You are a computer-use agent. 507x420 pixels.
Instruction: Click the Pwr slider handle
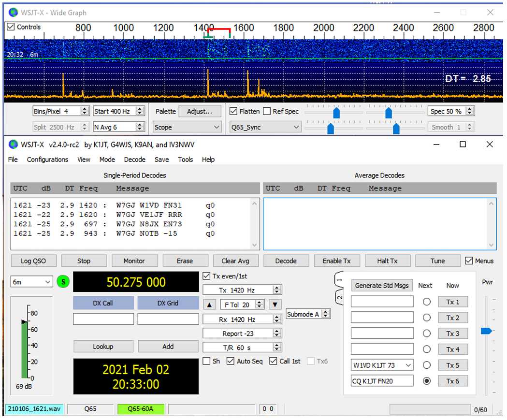tap(486, 331)
